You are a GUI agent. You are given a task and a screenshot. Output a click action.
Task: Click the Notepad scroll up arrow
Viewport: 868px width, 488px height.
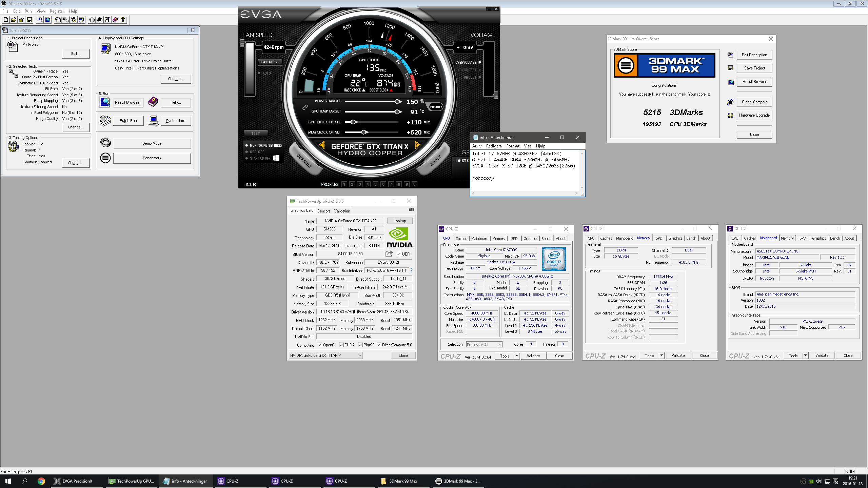[x=582, y=154]
